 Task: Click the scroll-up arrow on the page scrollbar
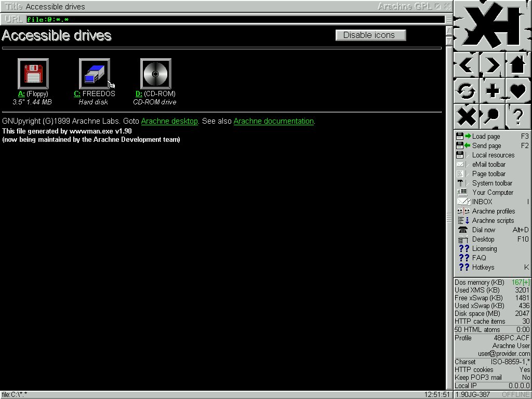(x=449, y=30)
